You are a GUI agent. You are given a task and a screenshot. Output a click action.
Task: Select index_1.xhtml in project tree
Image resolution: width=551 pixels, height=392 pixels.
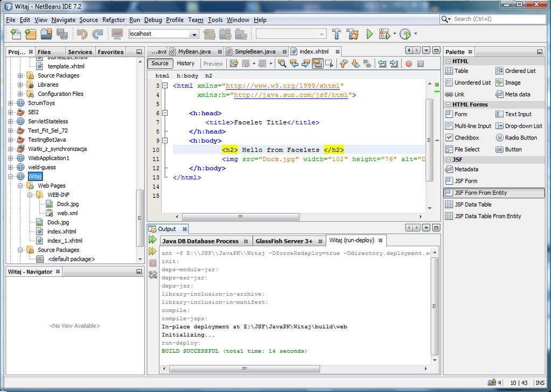(65, 241)
